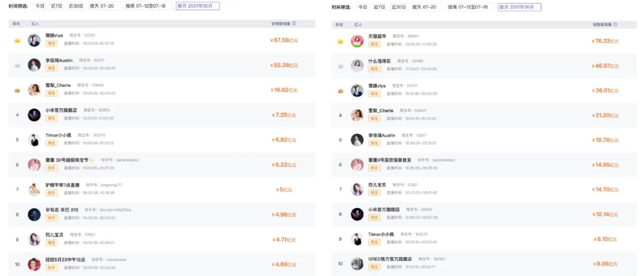Click the 淘宝 tag under 薇娅viya in May 2021 list
644x276 pixels.
point(51,44)
